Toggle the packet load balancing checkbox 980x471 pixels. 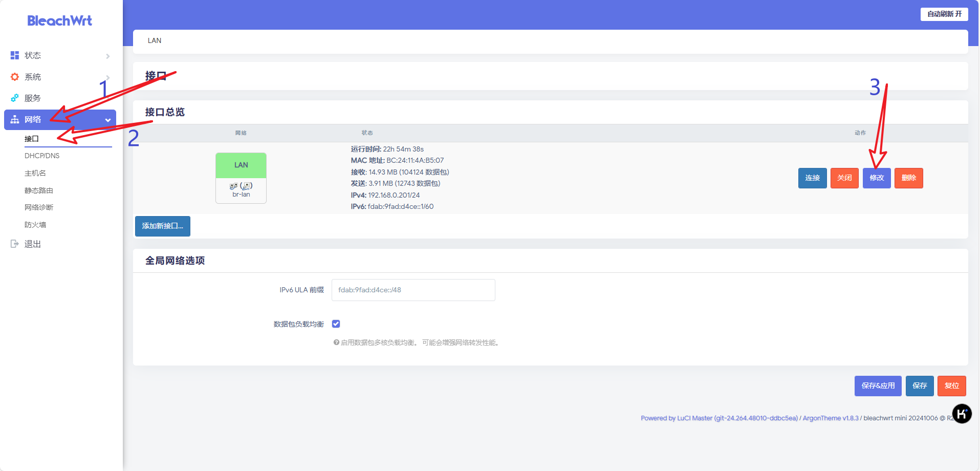click(336, 324)
